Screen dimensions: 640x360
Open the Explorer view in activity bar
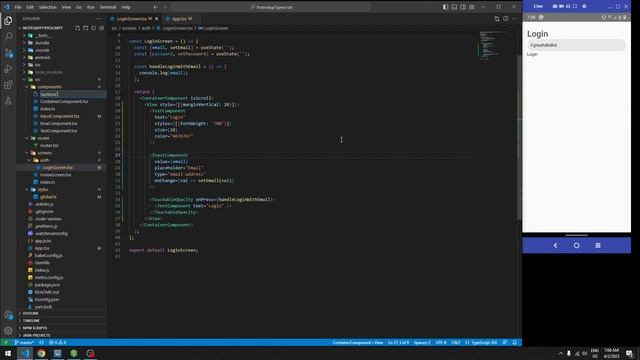[x=8, y=20]
